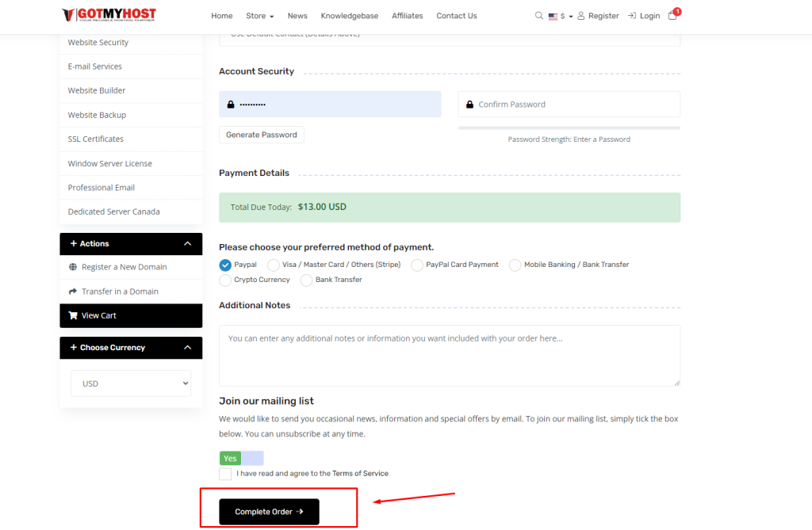Screen dimensions: 812x530
Task: Click the Generate Password button
Action: (x=261, y=135)
